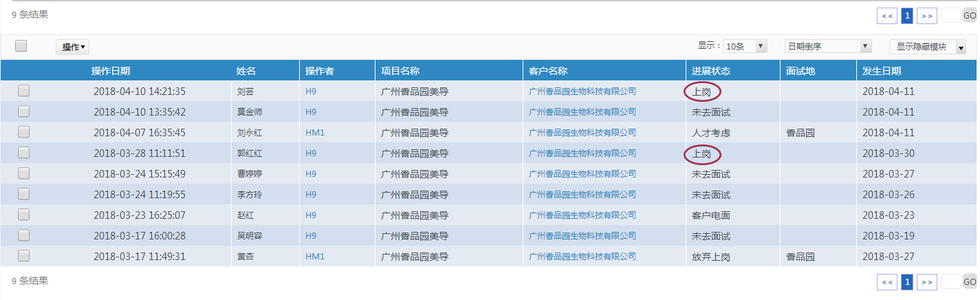Select the checkbox in 刘永红's row
The height and width of the screenshot is (300, 980).
pos(23,131)
